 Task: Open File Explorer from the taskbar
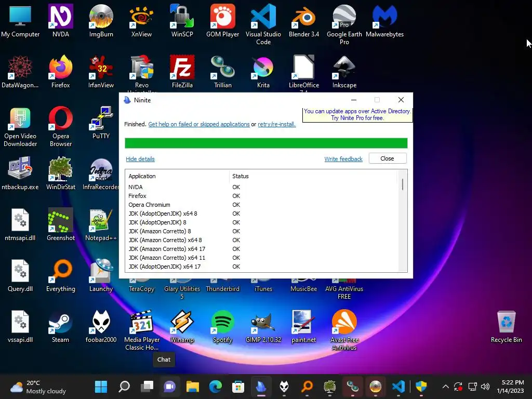pyautogui.click(x=193, y=387)
